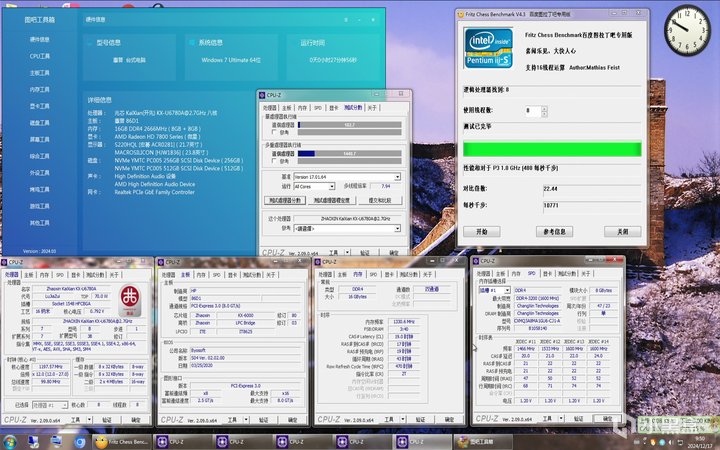Click the title bar icon of the CPU-Z memory window
The image size is (720, 450).
point(318,262)
